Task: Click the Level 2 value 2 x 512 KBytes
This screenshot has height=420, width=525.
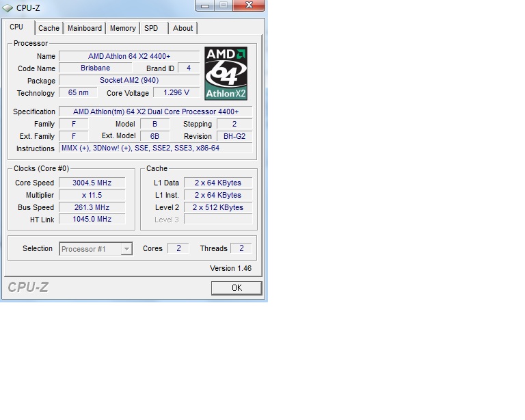Action: [218, 208]
